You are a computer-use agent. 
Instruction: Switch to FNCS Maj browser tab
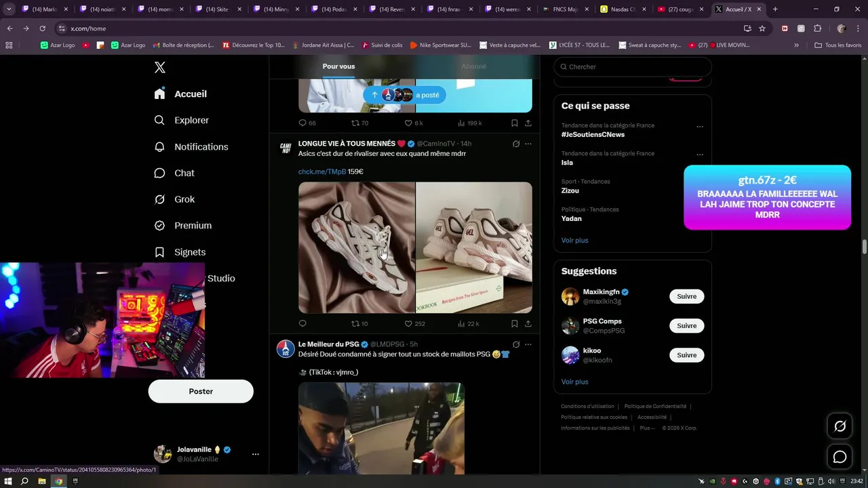pyautogui.click(x=565, y=9)
